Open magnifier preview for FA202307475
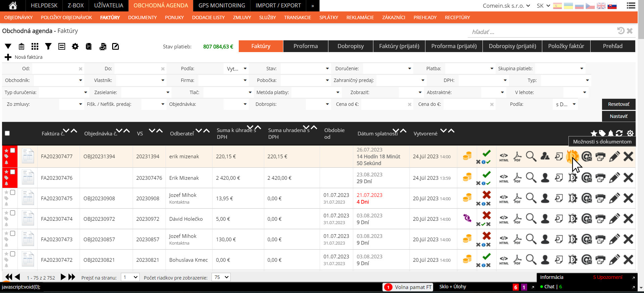Viewport: 644px width, 293px height. (x=531, y=198)
